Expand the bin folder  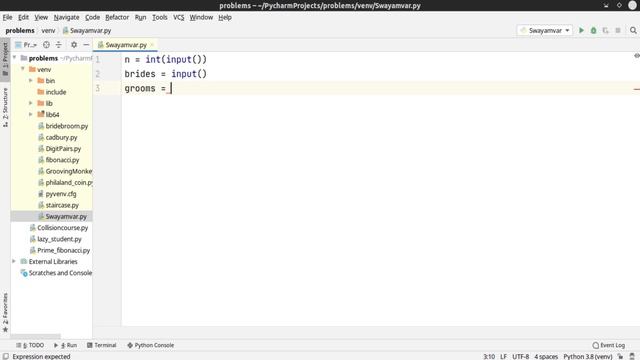pyautogui.click(x=31, y=80)
